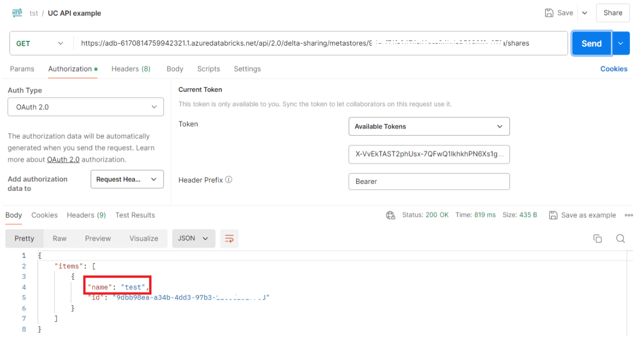Switch to the Params tab
Screen dimensions: 644x350
pyautogui.click(x=22, y=69)
